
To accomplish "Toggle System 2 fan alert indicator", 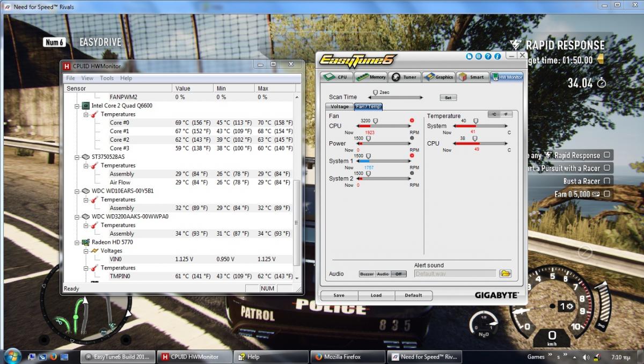I will [412, 173].
